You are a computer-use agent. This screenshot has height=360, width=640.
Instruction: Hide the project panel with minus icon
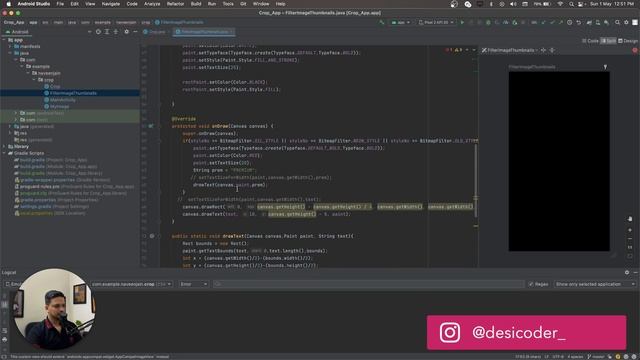(x=136, y=31)
